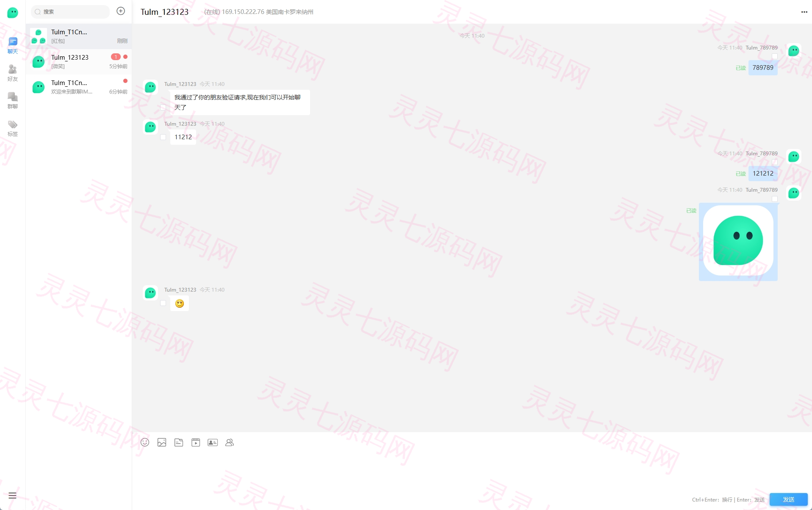The width and height of the screenshot is (812, 510).
Task: Click the Tulm_123123 chat title header
Action: coord(165,12)
